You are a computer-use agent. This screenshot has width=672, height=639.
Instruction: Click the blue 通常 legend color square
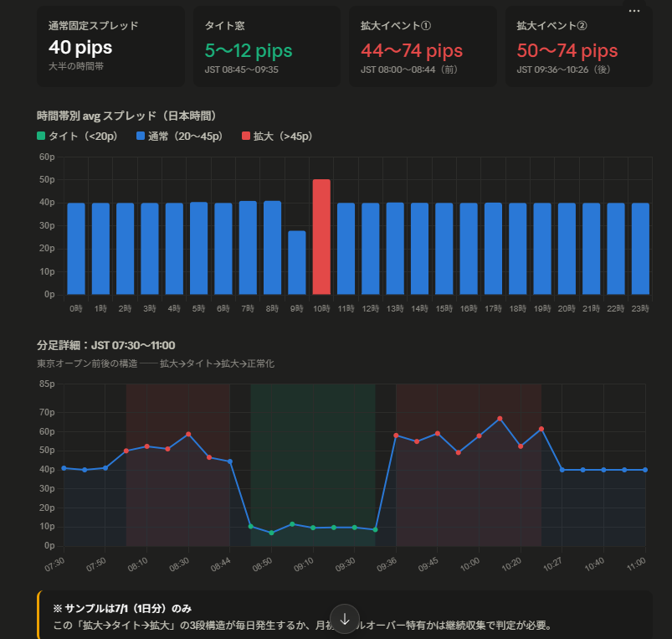(140, 137)
